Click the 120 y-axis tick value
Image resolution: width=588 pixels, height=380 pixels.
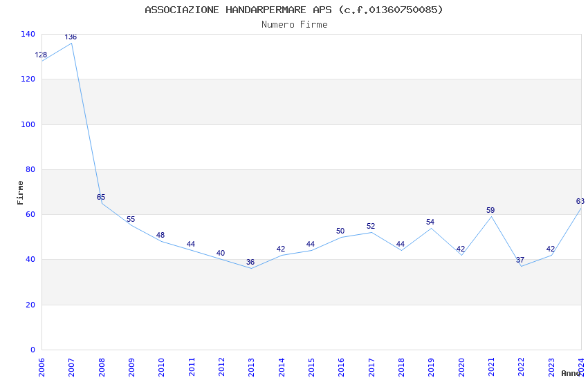[28, 79]
